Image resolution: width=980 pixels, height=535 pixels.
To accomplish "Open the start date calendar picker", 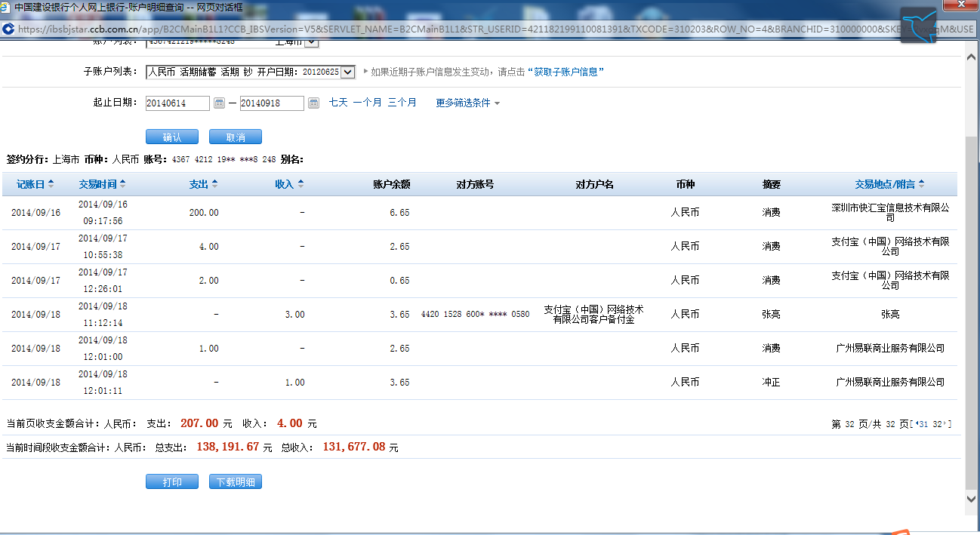I will (x=220, y=103).
